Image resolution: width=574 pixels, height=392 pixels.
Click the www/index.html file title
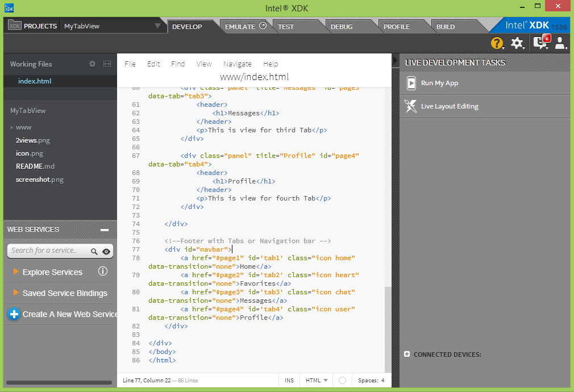[x=254, y=77]
